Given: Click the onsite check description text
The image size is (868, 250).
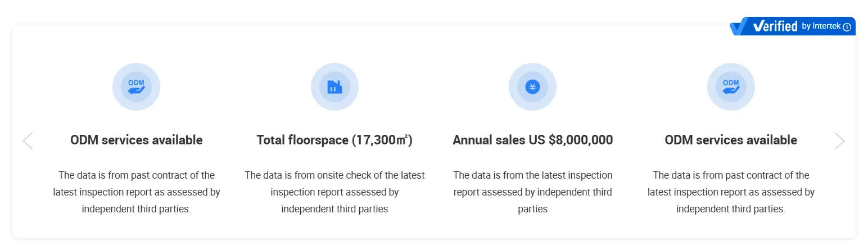Looking at the screenshot, I should coord(334,192).
